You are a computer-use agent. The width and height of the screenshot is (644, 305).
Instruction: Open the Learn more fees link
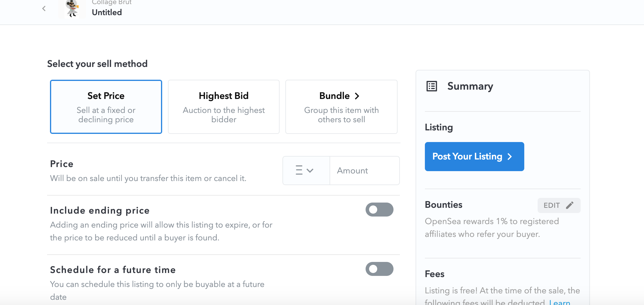(559, 302)
